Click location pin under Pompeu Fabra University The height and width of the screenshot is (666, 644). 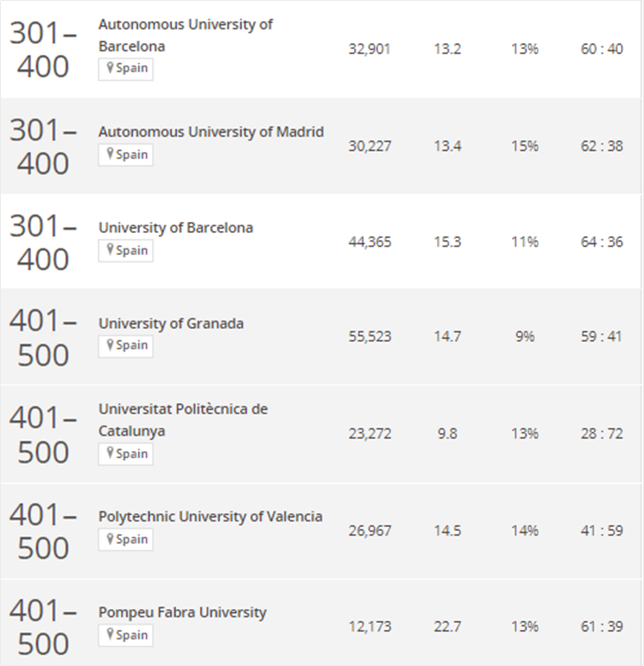click(110, 635)
